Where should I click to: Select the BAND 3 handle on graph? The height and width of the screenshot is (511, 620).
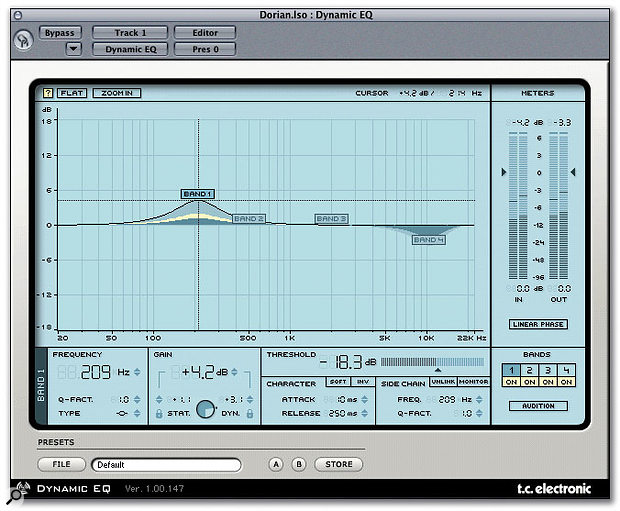[331, 219]
